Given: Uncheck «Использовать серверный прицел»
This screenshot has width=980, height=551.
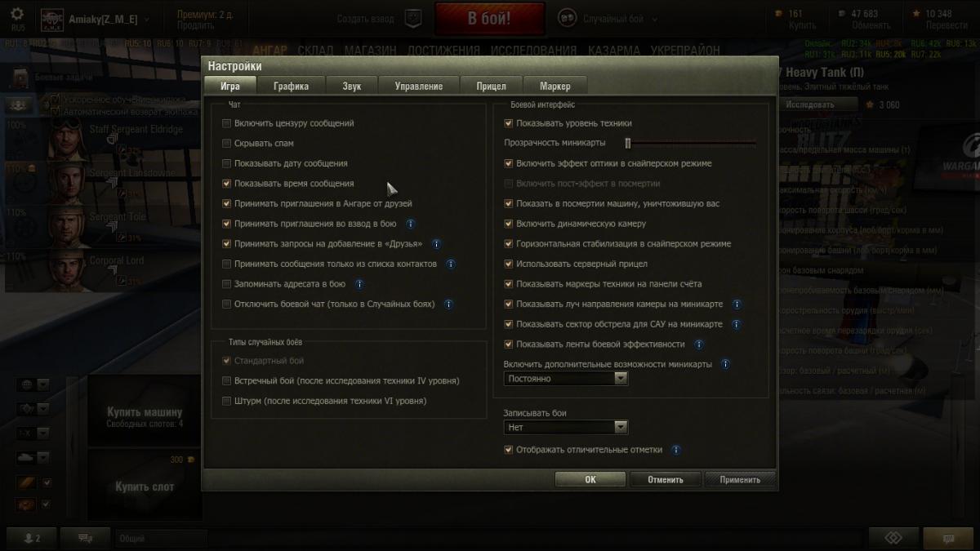Looking at the screenshot, I should (509, 264).
